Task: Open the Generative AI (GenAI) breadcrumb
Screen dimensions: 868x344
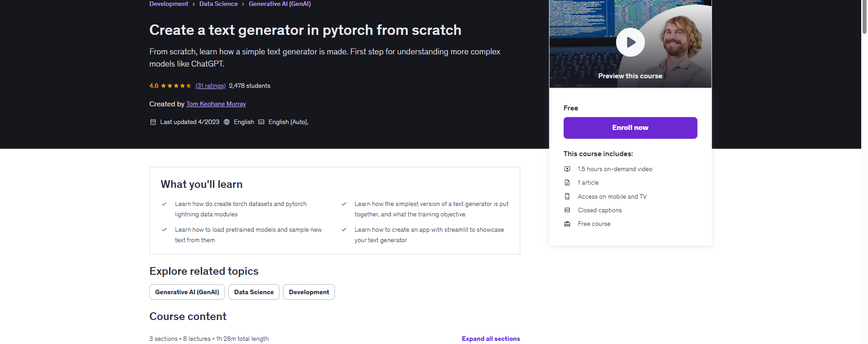Action: tap(280, 4)
